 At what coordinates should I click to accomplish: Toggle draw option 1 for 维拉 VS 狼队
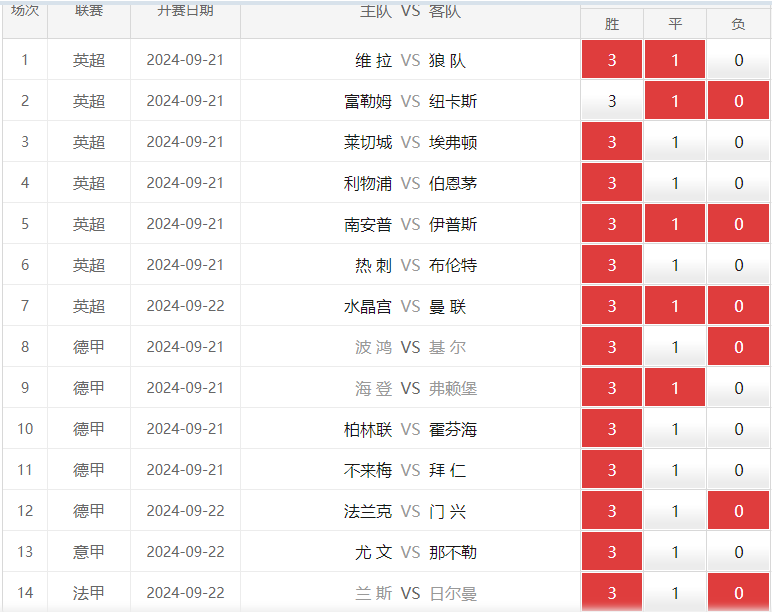675,60
